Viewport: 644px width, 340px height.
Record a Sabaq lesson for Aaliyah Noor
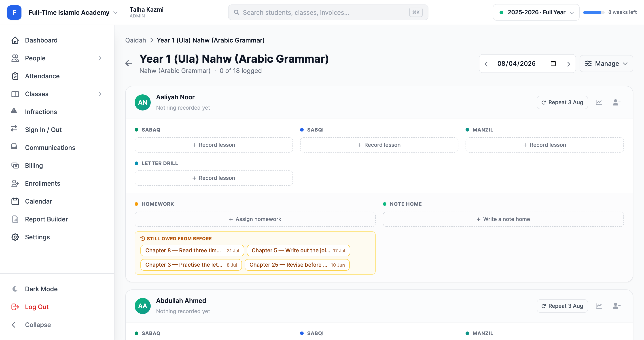coord(214,145)
